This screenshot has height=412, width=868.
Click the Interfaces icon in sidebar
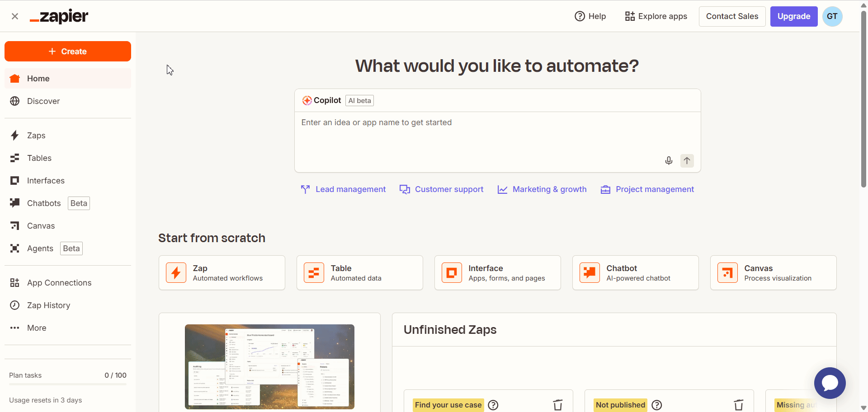(x=15, y=181)
